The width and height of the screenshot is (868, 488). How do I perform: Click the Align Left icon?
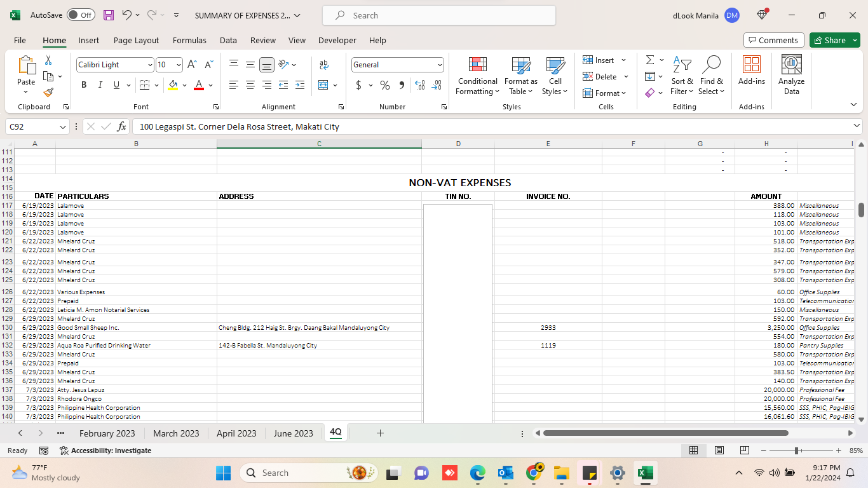(x=234, y=85)
